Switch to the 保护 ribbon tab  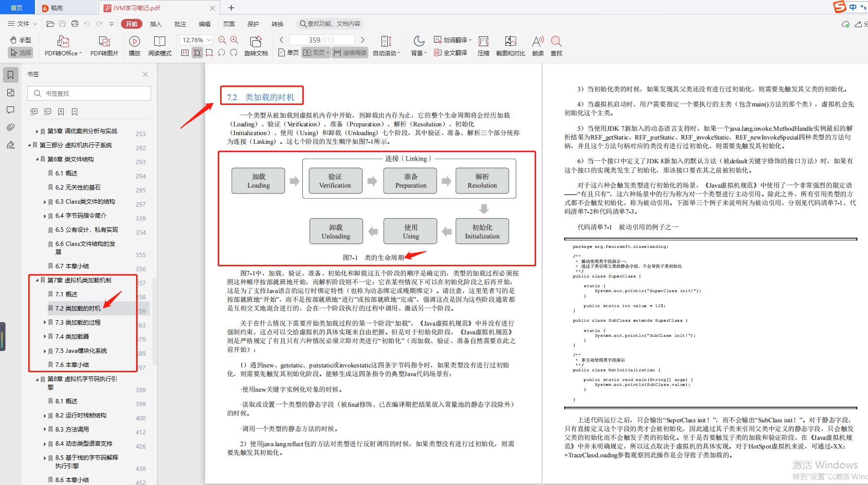(x=253, y=24)
